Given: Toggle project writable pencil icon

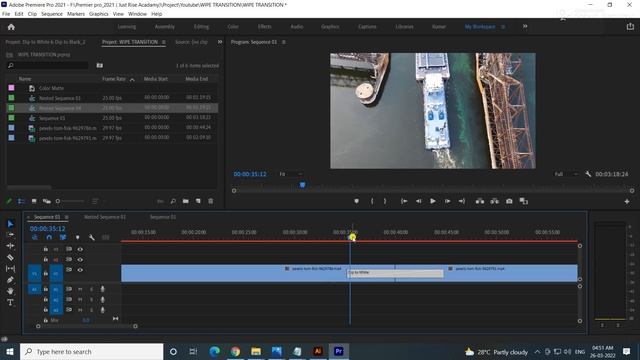Looking at the screenshot, I should [x=9, y=201].
